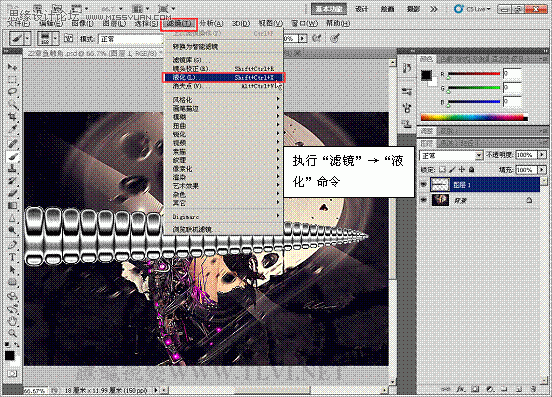Reset default foreground/background colors icon
This screenshot has height=397, width=552.
coord(7,345)
